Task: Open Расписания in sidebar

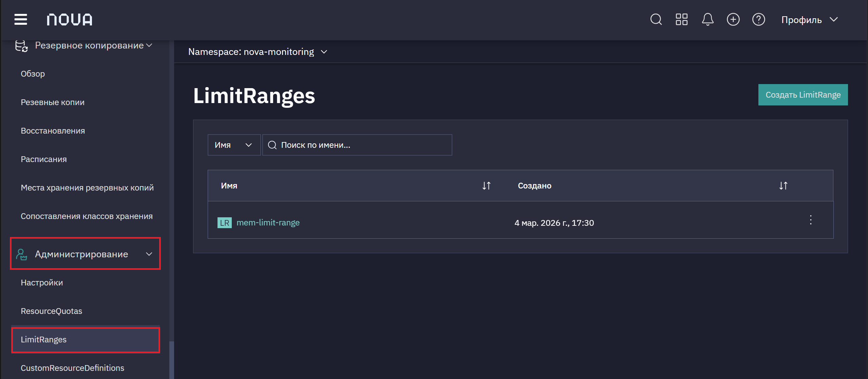Action: (x=43, y=159)
